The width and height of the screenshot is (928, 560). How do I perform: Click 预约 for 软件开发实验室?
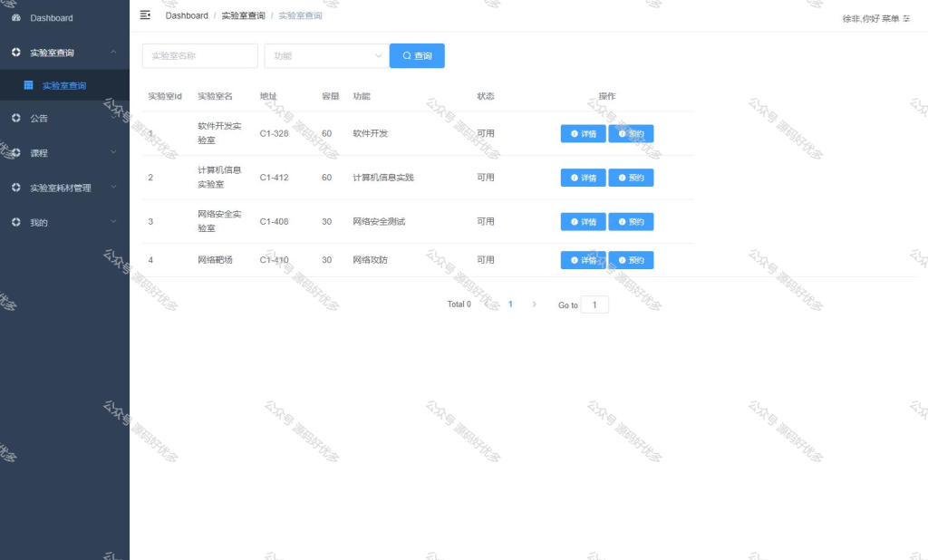[631, 134]
